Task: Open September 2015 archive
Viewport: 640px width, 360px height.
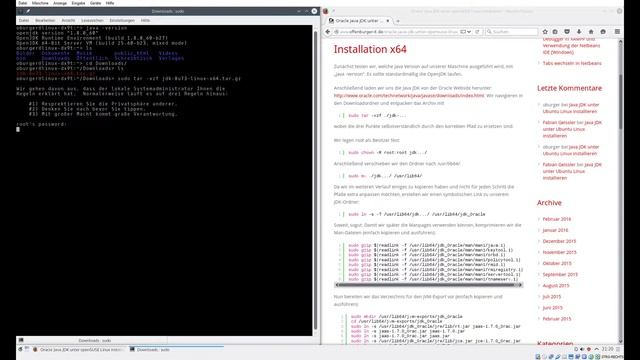Action: 560,274
